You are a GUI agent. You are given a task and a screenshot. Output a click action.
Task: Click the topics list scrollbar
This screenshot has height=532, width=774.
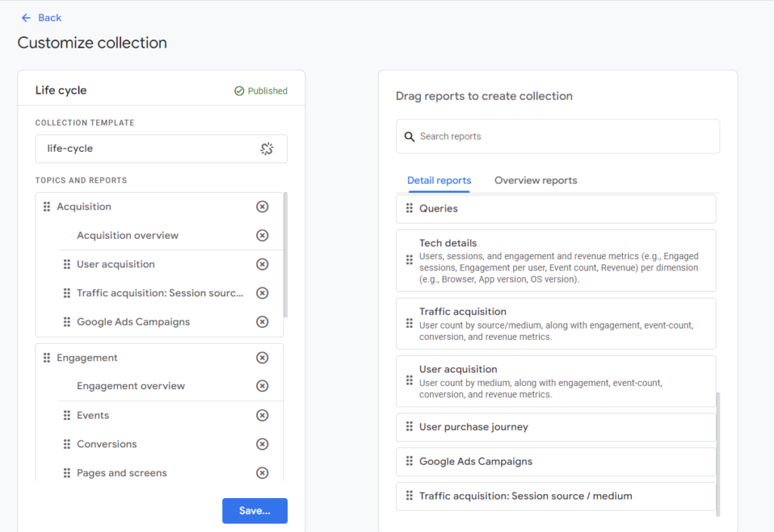click(285, 255)
